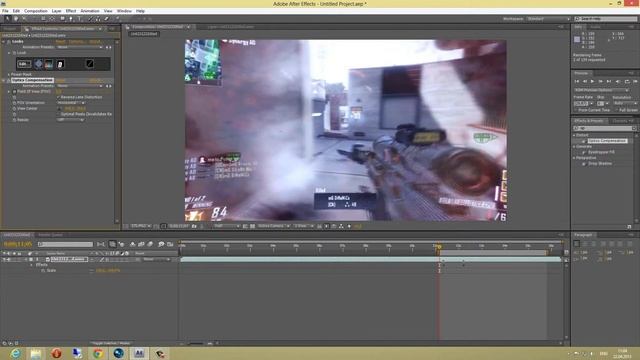
Task: Select the Rectangle shape tool
Action: coord(62,19)
